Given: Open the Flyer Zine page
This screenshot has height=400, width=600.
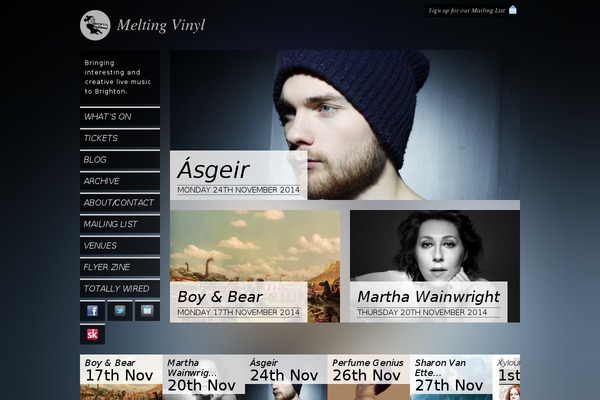Looking at the screenshot, I should click(x=120, y=267).
